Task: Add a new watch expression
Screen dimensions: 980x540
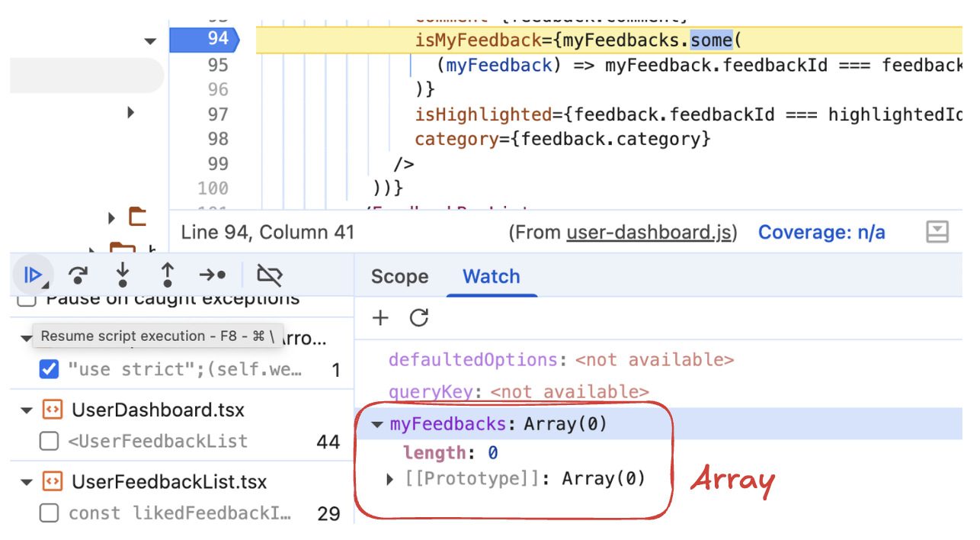Action: point(380,318)
